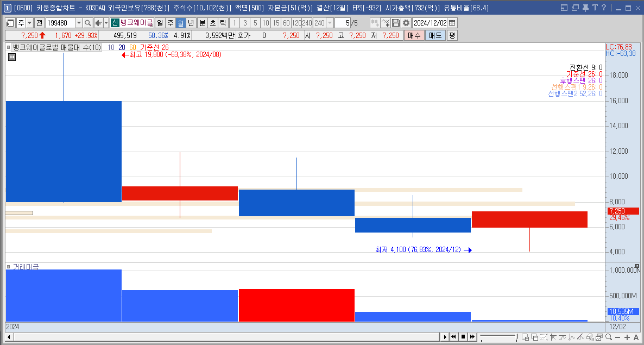This screenshot has height=345, width=644.
Task: Click the stock code input field 199480
Action: pyautogui.click(x=60, y=23)
